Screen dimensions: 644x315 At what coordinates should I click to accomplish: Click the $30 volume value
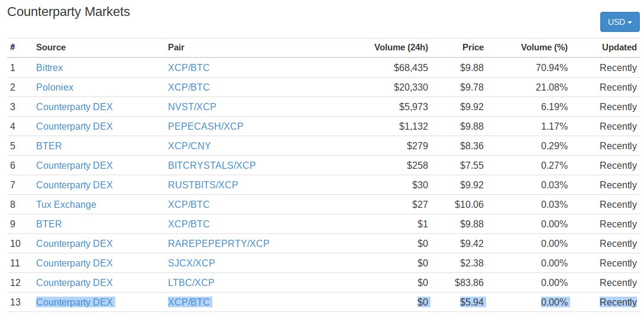420,185
